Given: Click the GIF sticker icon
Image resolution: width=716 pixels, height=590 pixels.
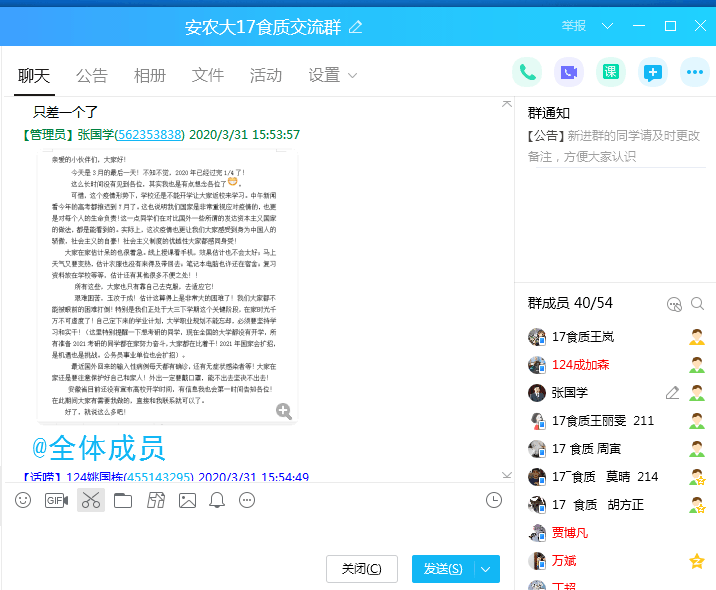Looking at the screenshot, I should click(56, 500).
